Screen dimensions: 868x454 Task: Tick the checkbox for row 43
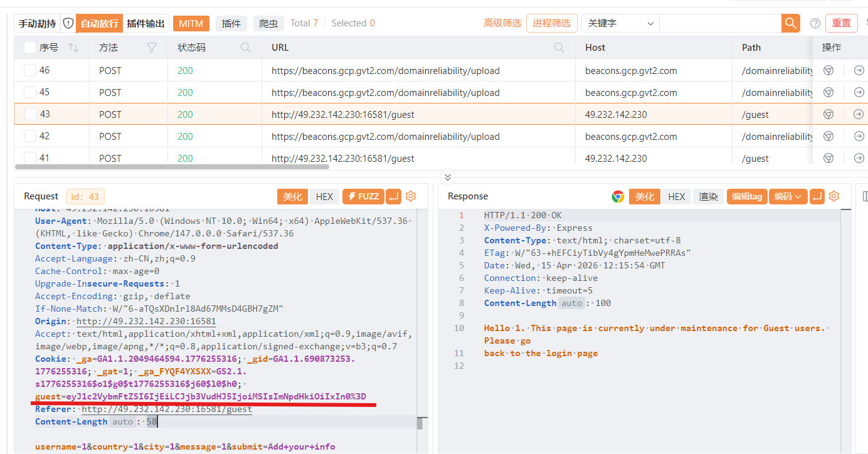(x=30, y=114)
